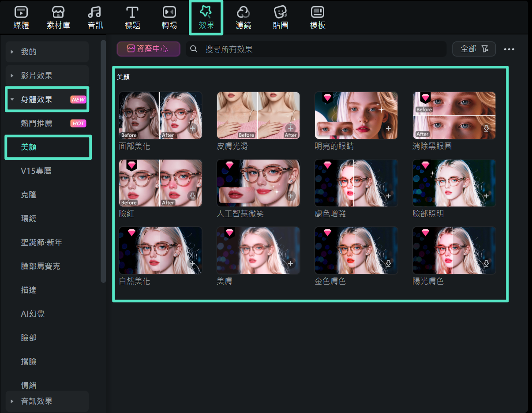532x413 pixels.
Task: Open the 轉場 transitions icon
Action: tap(169, 12)
